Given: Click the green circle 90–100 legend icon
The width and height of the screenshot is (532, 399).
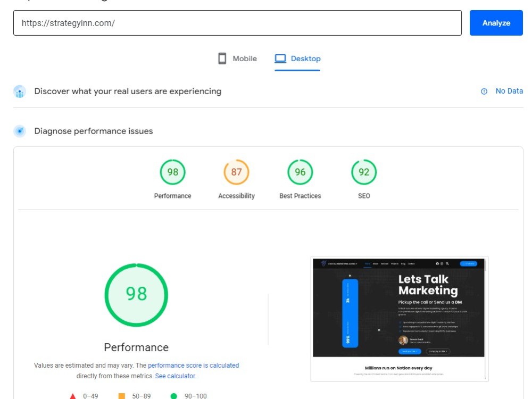Looking at the screenshot, I should click(x=174, y=396).
